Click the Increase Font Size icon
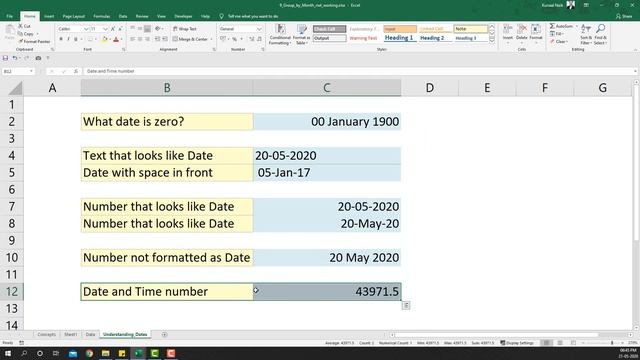Viewport: 640px width, 360px height. click(x=113, y=29)
